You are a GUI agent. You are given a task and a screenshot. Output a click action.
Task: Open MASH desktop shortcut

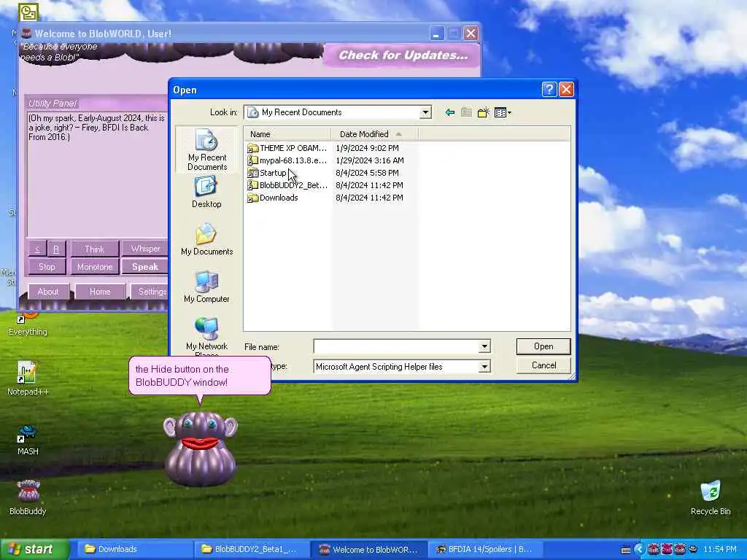(x=28, y=440)
